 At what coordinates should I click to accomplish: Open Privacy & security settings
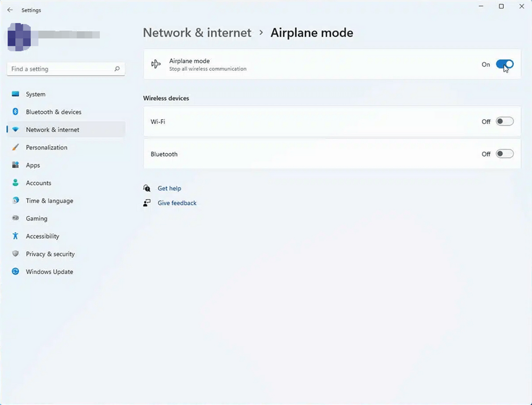[x=50, y=254]
